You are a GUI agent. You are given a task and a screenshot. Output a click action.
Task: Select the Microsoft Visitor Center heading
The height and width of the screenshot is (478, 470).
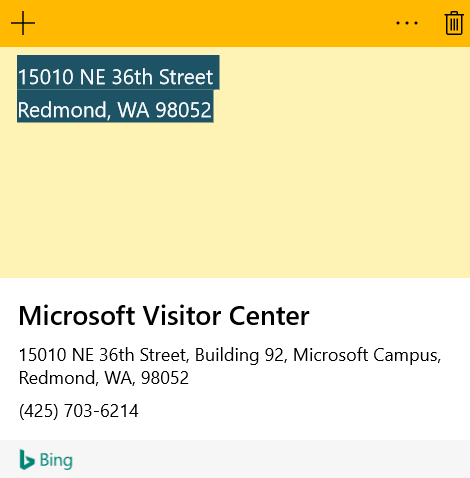[x=164, y=316]
